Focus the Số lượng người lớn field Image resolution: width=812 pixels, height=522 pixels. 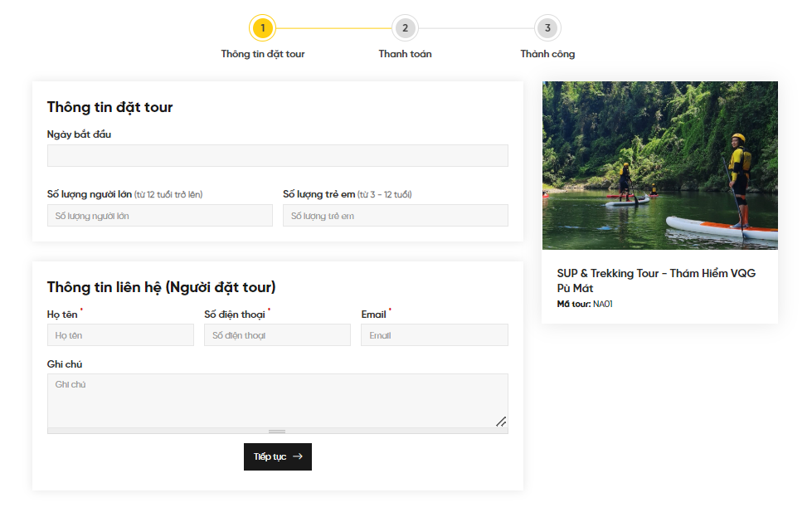159,216
